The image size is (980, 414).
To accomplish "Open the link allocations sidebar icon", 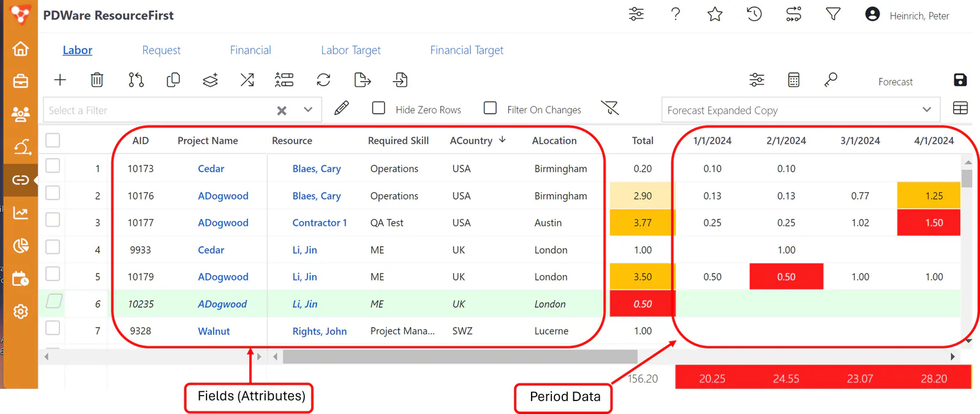I will pos(20,179).
